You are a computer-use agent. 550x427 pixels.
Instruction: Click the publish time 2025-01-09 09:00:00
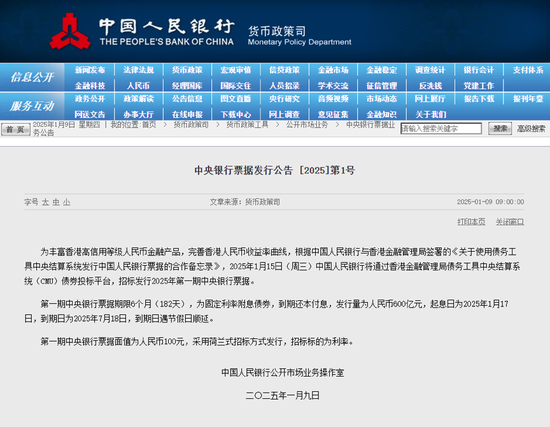tap(490, 202)
